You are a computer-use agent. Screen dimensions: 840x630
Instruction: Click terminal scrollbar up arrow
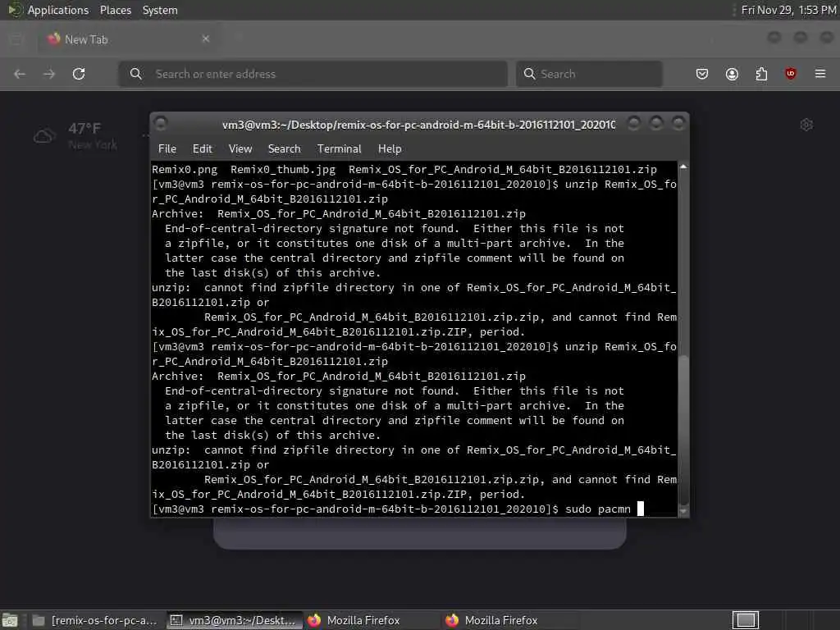click(x=683, y=167)
